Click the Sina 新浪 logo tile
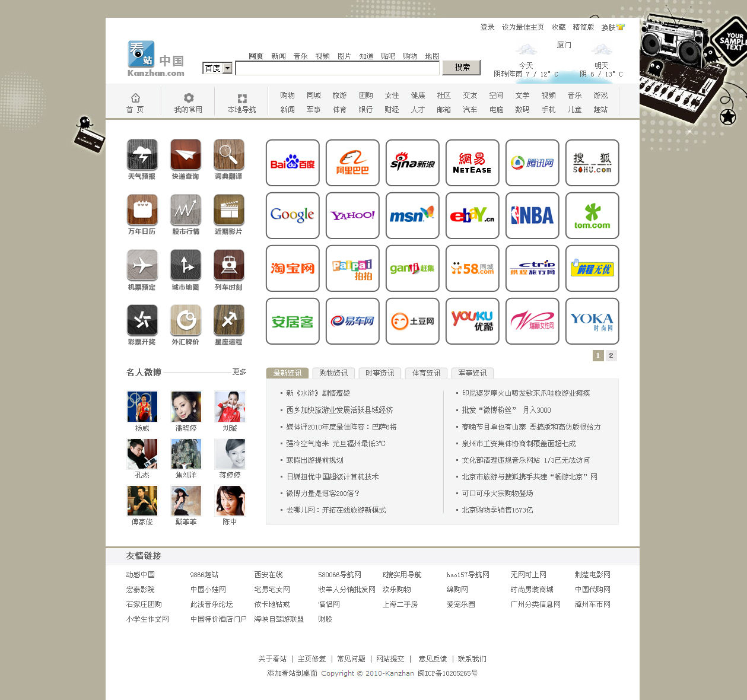The image size is (747, 700). 412,163
